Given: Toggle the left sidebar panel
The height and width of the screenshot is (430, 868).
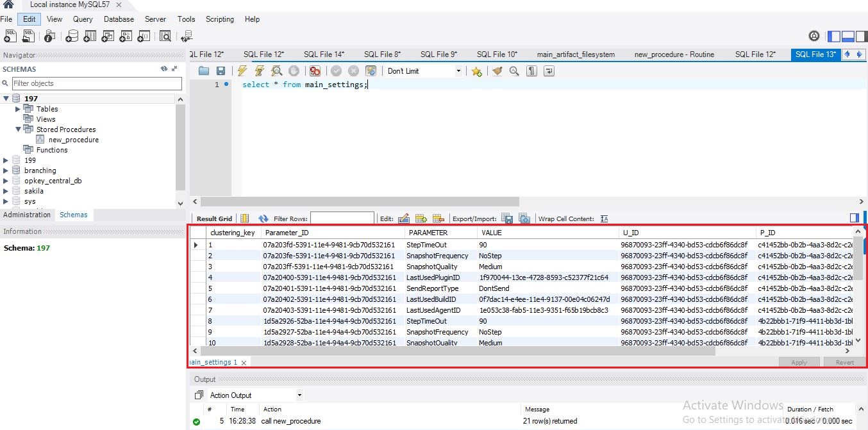Looking at the screenshot, I should (x=833, y=37).
